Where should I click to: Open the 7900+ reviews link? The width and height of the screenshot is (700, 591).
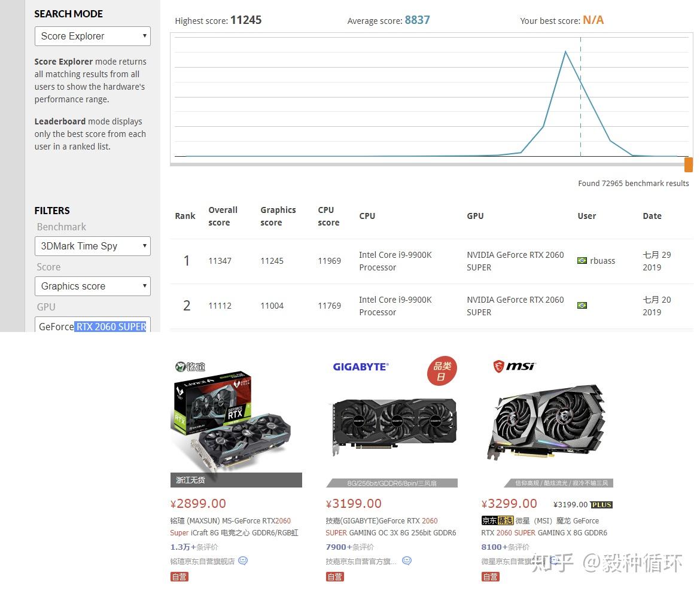point(350,547)
